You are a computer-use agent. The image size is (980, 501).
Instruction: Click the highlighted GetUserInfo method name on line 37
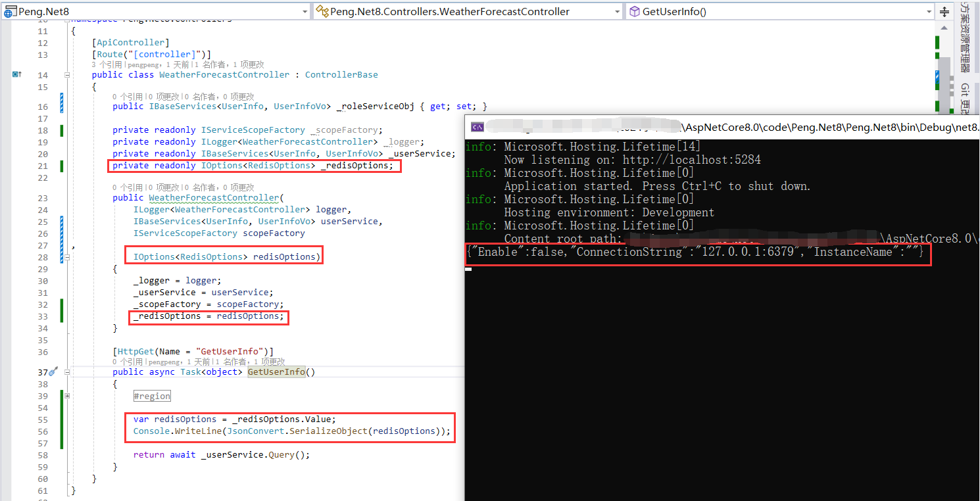point(276,372)
